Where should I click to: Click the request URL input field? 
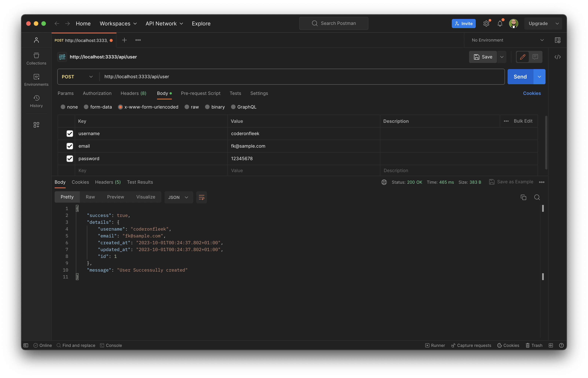294,77
